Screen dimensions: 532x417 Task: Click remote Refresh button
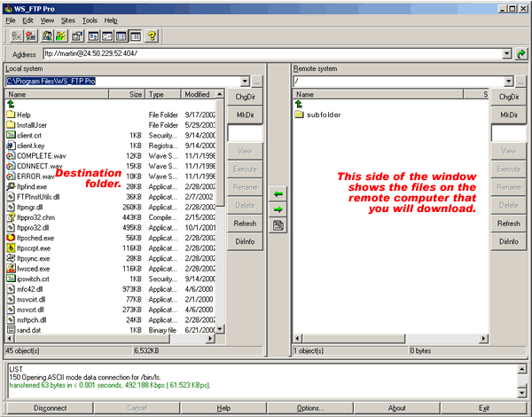pyautogui.click(x=509, y=224)
